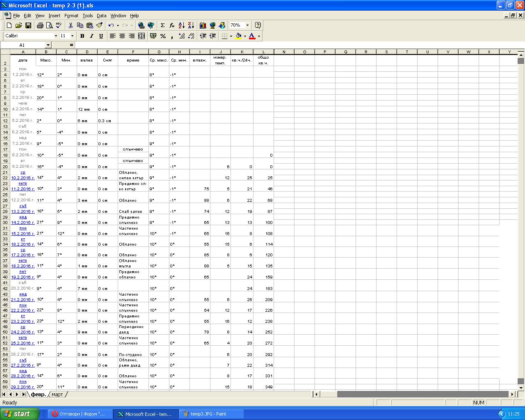Open Print Preview from the toolbar

[49, 25]
